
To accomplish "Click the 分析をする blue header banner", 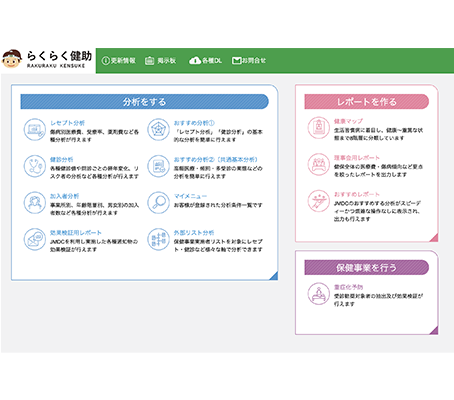I will pyautogui.click(x=144, y=102).
